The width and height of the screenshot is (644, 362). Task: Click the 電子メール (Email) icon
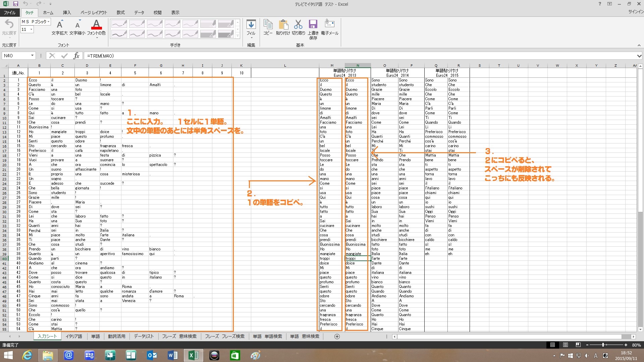tap(329, 24)
